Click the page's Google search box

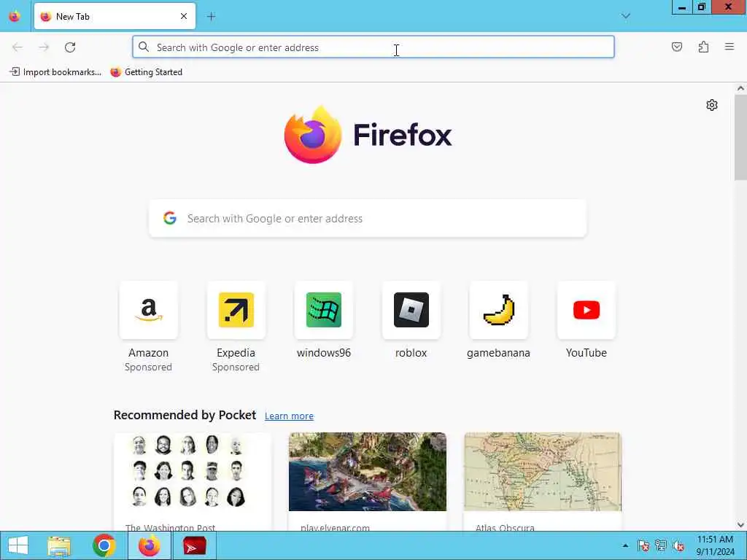(368, 219)
